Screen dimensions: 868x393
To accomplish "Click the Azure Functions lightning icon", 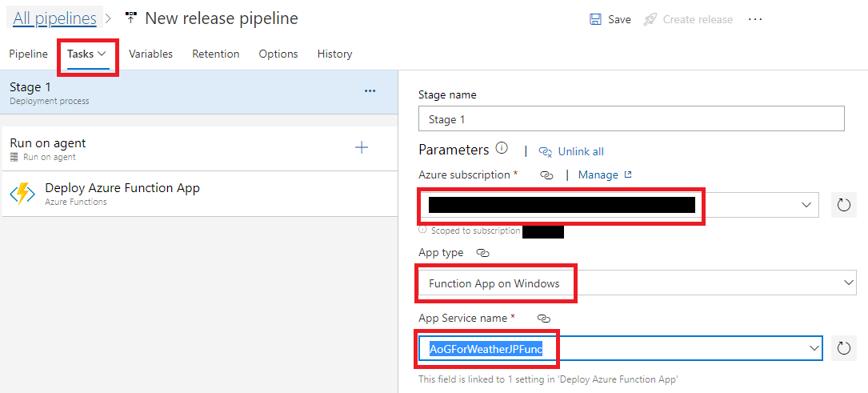I will [22, 194].
